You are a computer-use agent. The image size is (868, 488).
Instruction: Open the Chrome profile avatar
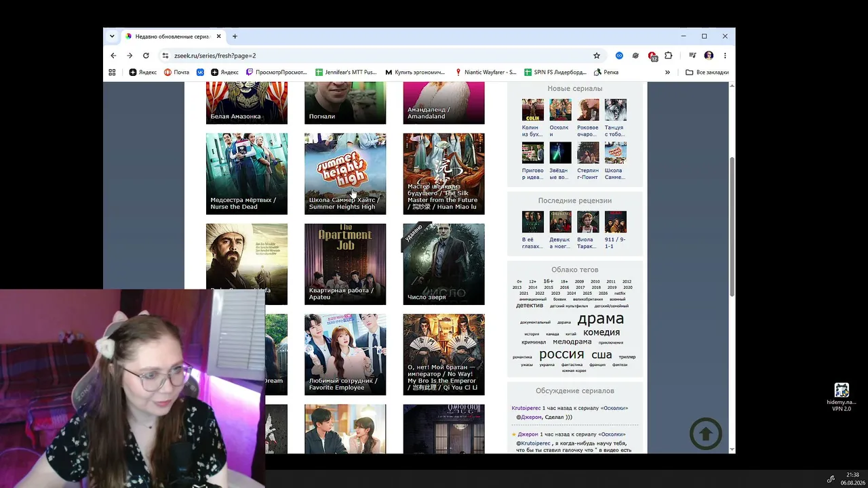709,56
